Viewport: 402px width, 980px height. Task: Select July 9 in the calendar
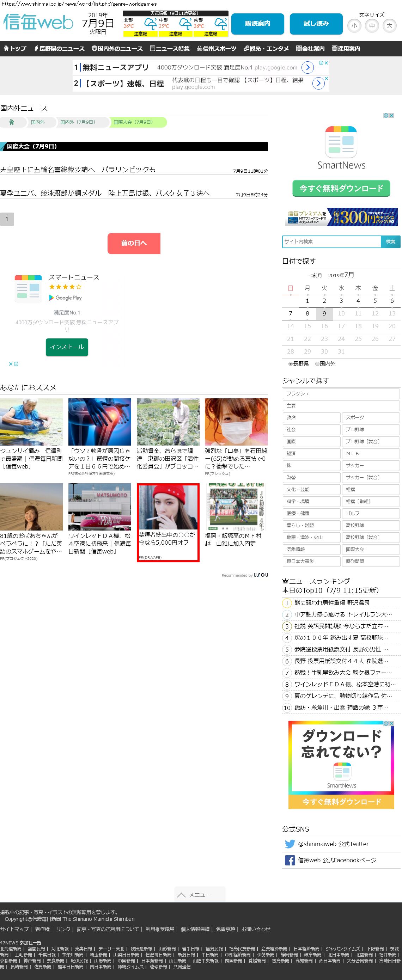coord(324,313)
